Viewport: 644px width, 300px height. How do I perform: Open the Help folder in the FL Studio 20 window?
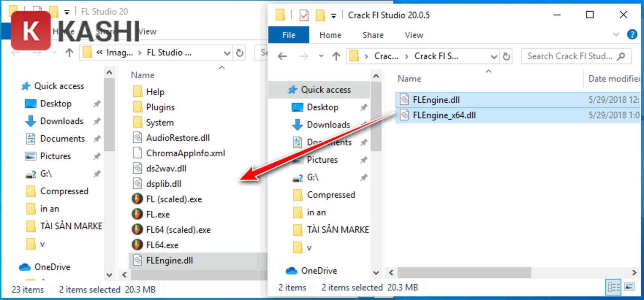point(155,92)
